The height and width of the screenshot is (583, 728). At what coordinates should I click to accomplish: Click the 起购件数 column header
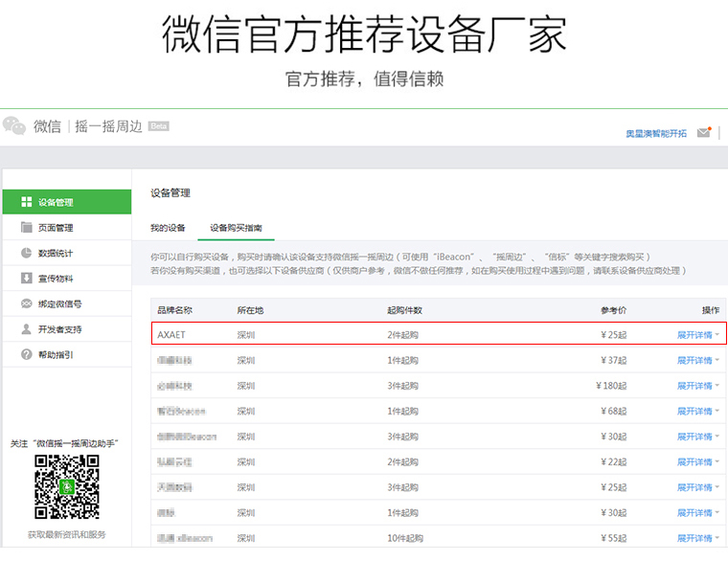pos(405,310)
